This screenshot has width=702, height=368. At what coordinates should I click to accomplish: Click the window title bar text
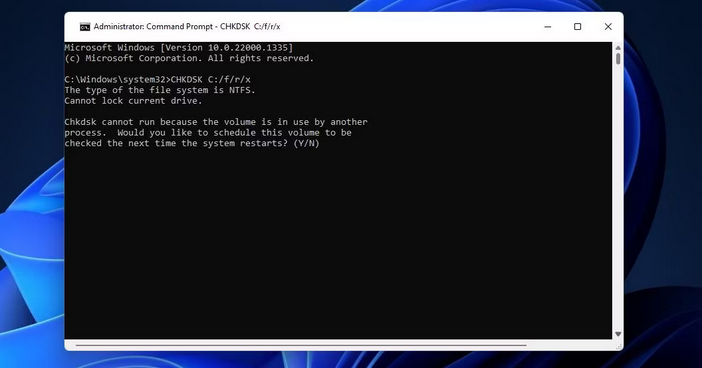tap(187, 26)
